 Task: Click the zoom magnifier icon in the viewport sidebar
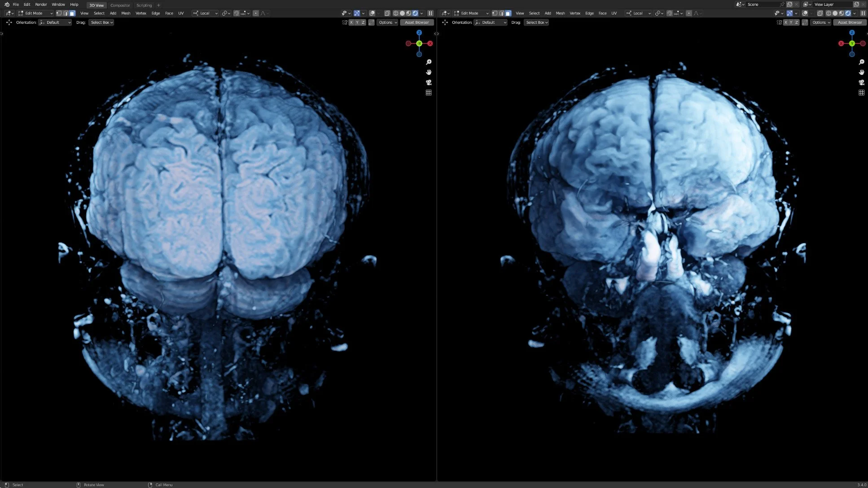pos(429,62)
